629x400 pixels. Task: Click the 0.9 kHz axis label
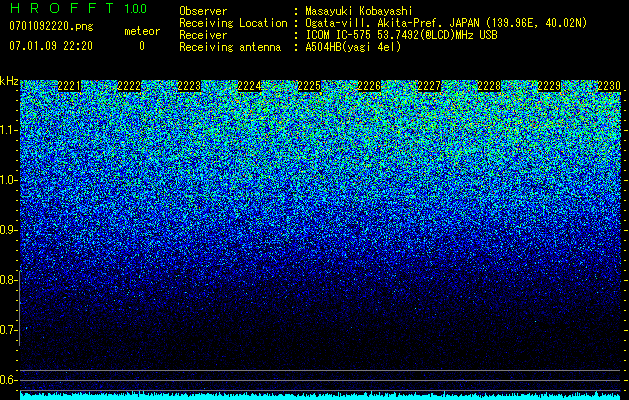pos(9,230)
